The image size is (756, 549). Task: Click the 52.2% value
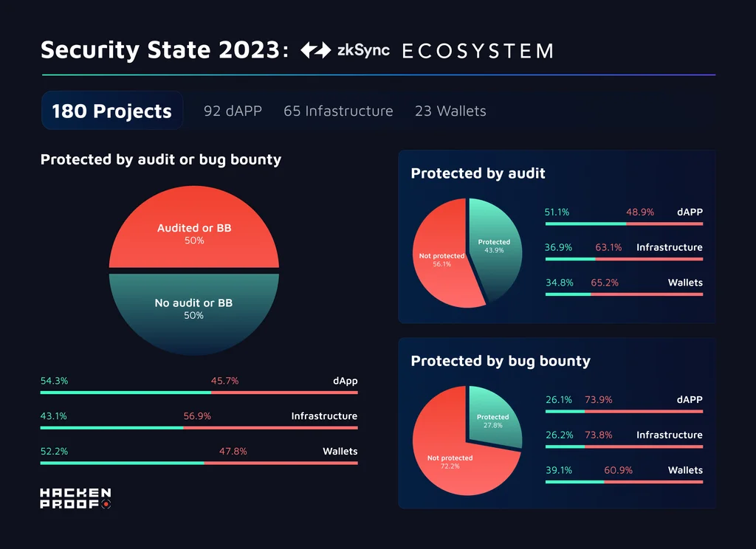[55, 451]
